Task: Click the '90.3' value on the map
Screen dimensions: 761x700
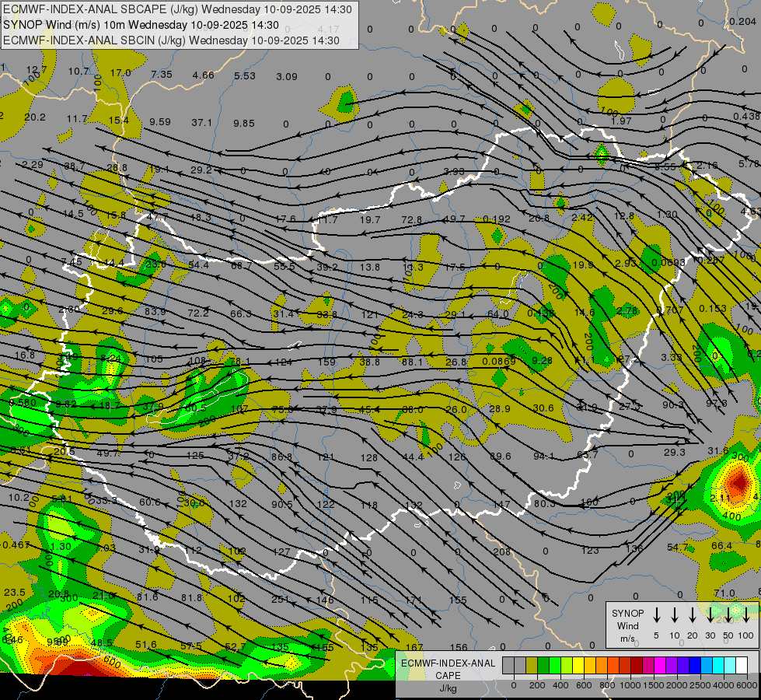Action: pos(673,404)
